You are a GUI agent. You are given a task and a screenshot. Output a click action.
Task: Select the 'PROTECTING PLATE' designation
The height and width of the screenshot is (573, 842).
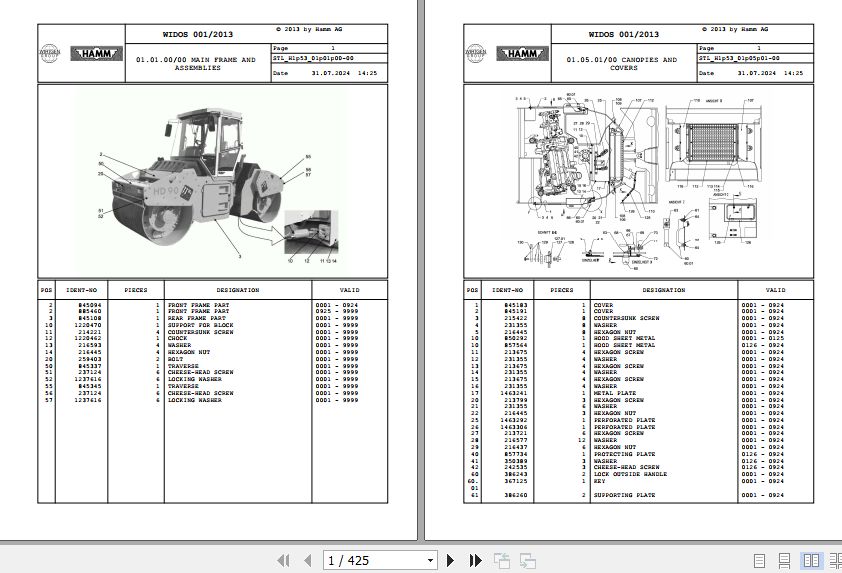(624, 454)
